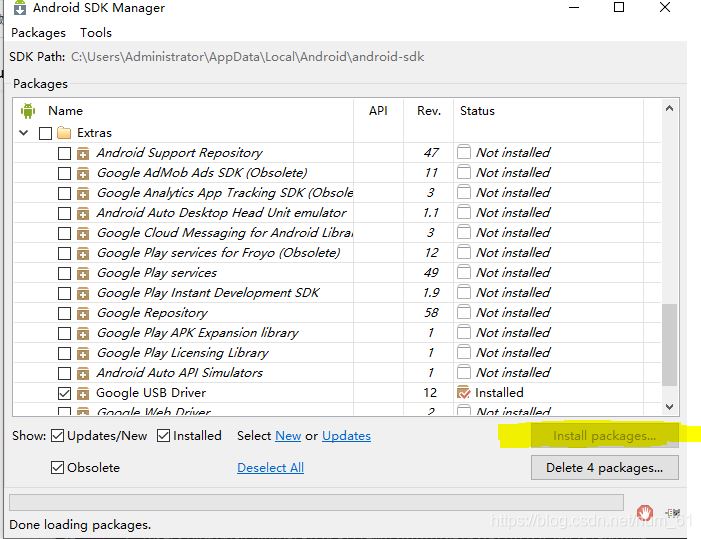The width and height of the screenshot is (701, 539).
Task: Click the red stop loading icon
Action: tap(645, 512)
